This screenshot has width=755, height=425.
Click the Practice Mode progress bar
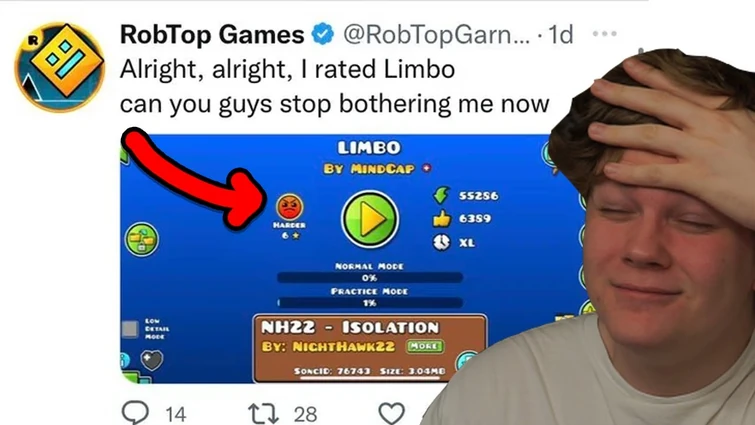pos(370,303)
